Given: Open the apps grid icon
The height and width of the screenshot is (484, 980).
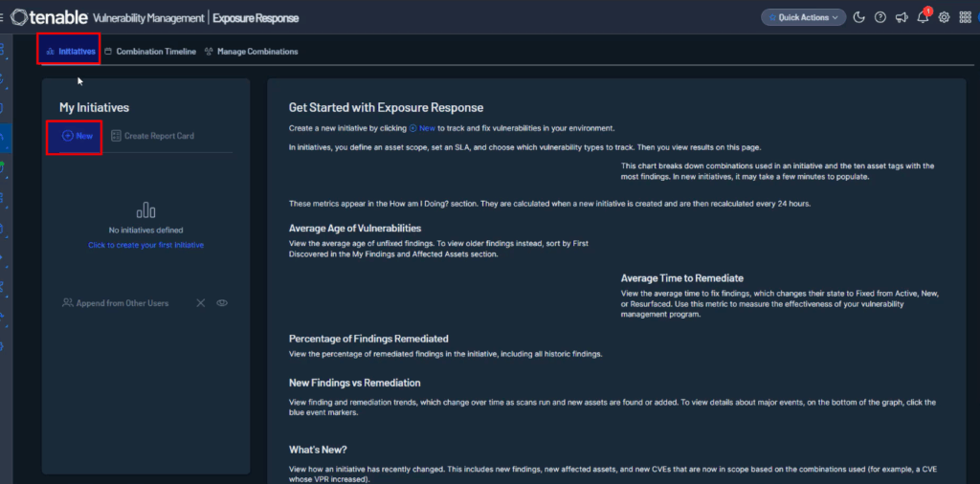Looking at the screenshot, I should pos(965,17).
